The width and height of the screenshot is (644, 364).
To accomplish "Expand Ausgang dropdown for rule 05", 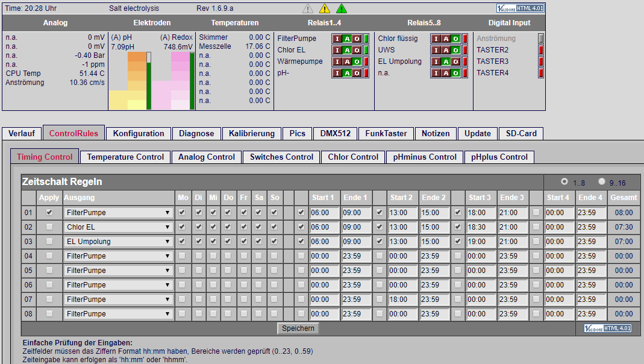I will 118,271.
